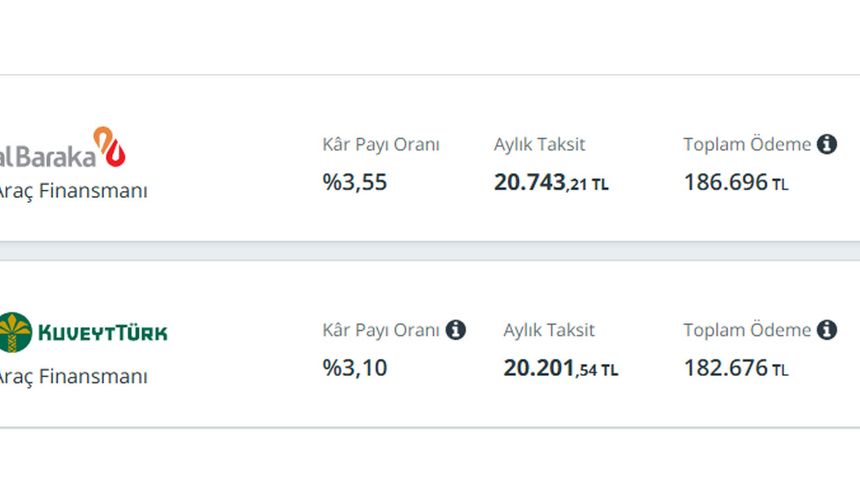Click Albaraka Aylık Taksit label
860x504 pixels.
(x=540, y=144)
